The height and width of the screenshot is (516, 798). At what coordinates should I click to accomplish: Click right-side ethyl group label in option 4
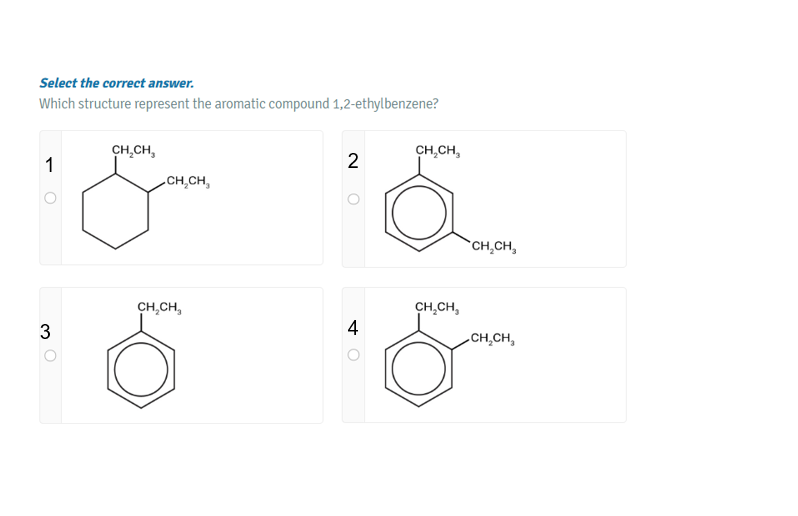tap(492, 338)
